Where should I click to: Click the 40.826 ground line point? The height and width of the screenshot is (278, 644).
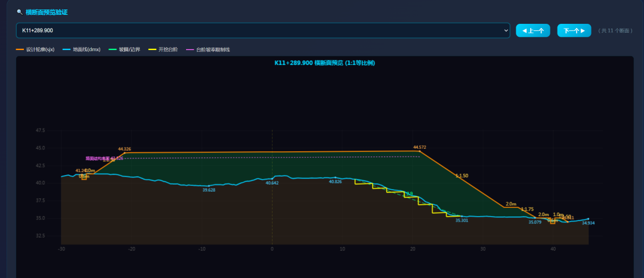335,177
